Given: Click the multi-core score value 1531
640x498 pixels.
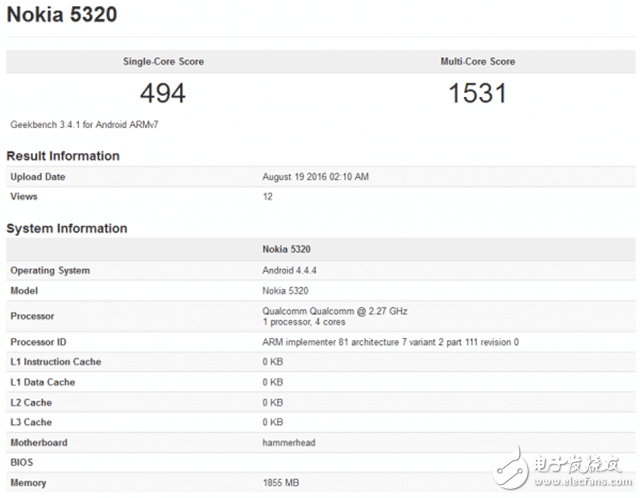Looking at the screenshot, I should click(x=477, y=94).
